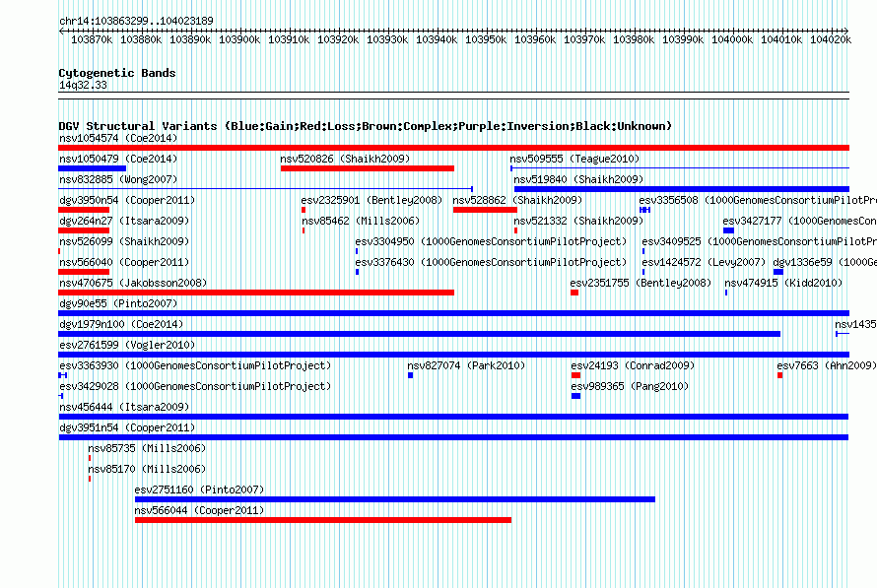877x588 pixels.
Task: Open the nsv1050479 (Coe2014) label
Action: click(x=118, y=159)
